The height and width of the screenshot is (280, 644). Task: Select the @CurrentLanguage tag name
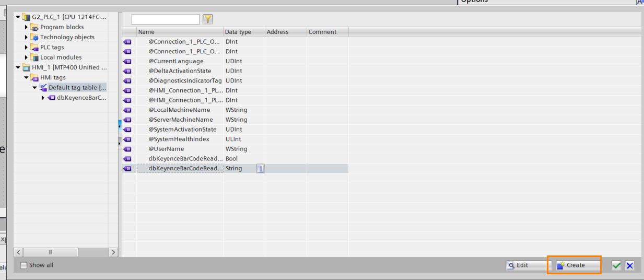pos(176,61)
